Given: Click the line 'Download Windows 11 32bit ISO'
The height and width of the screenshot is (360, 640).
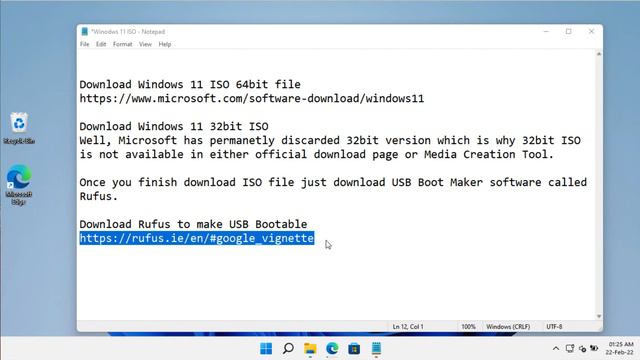Looking at the screenshot, I should [x=174, y=127].
